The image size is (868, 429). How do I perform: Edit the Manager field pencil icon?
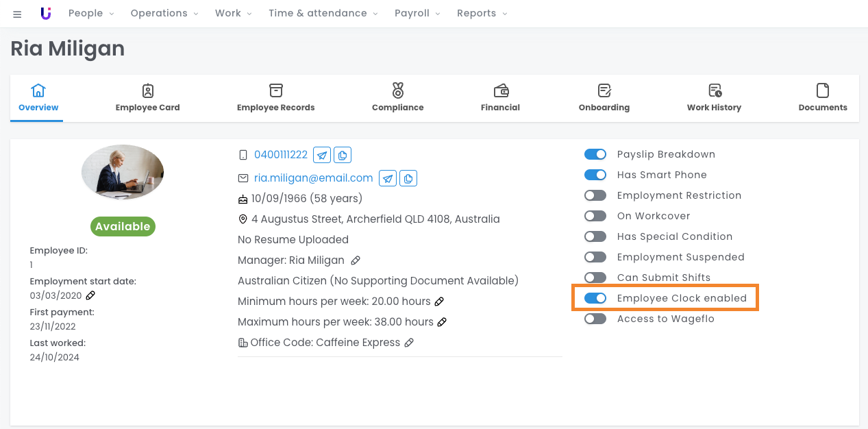(x=356, y=260)
